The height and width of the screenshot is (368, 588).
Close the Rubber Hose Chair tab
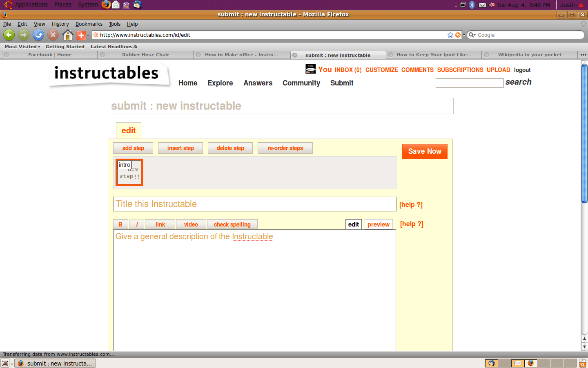102,55
